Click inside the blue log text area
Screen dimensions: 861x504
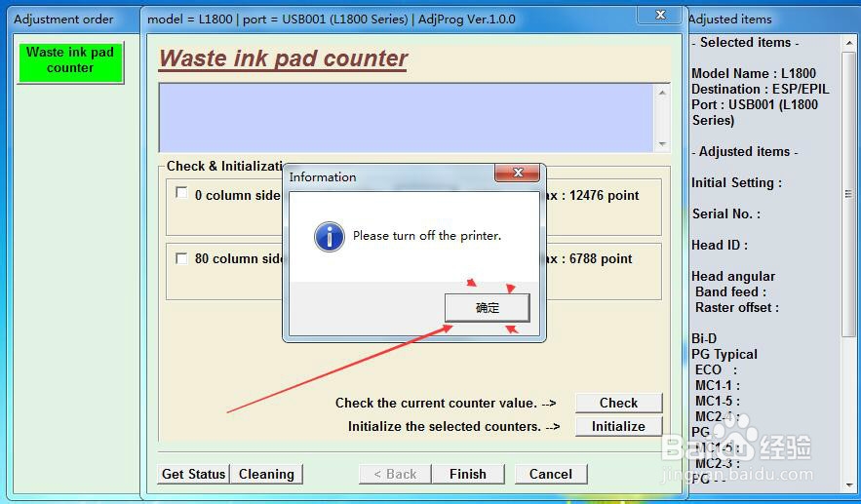[x=407, y=118]
